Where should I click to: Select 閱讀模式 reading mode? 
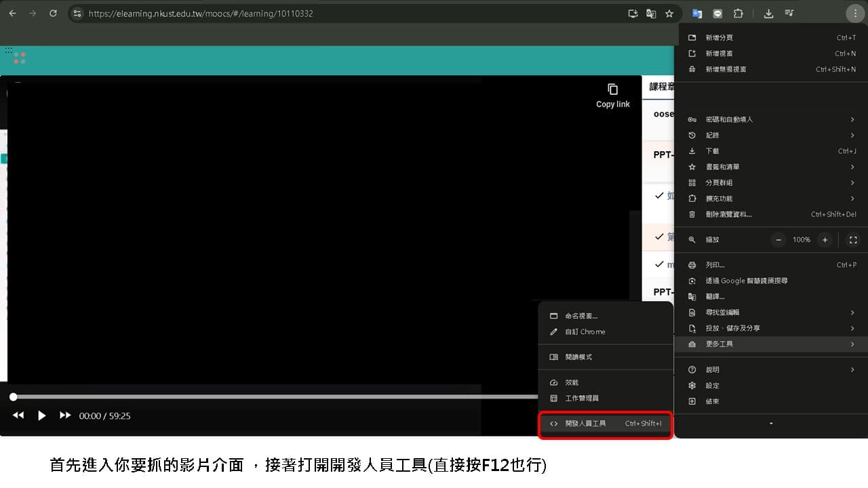click(606, 357)
